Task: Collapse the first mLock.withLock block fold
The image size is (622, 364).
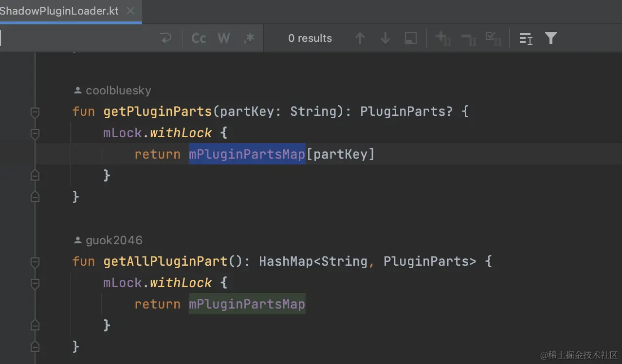Action: (35, 133)
